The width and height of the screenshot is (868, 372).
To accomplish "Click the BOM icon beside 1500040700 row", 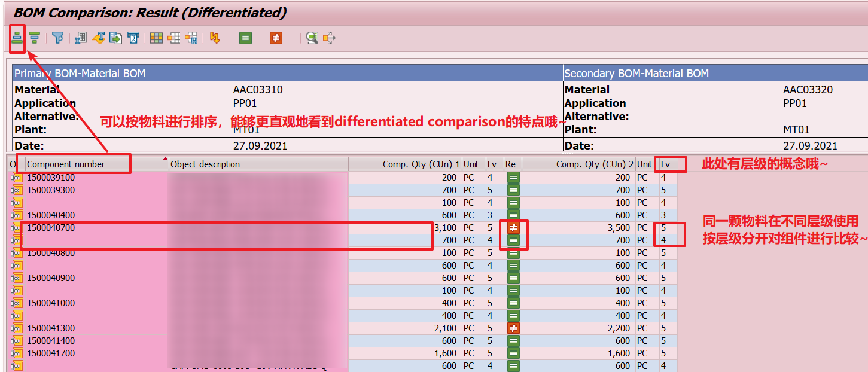I will coord(14,228).
